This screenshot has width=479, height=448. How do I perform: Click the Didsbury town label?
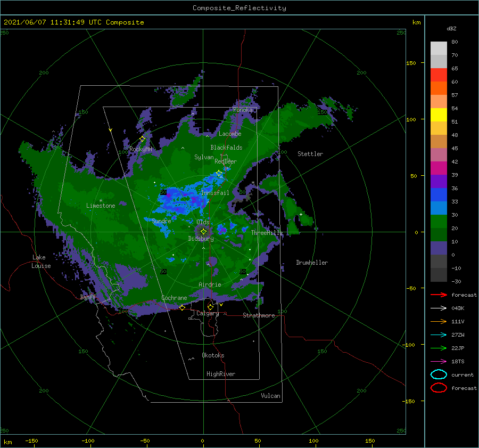201,239
